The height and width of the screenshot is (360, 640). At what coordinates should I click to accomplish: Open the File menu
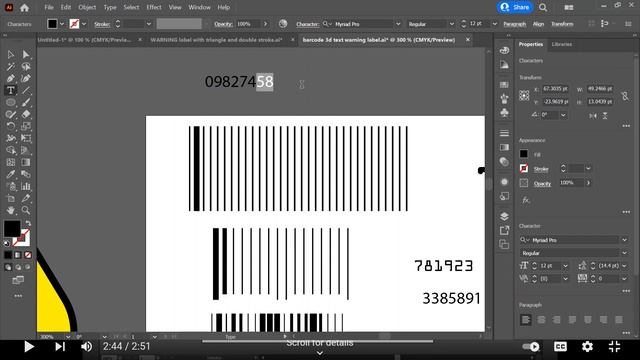[49, 7]
